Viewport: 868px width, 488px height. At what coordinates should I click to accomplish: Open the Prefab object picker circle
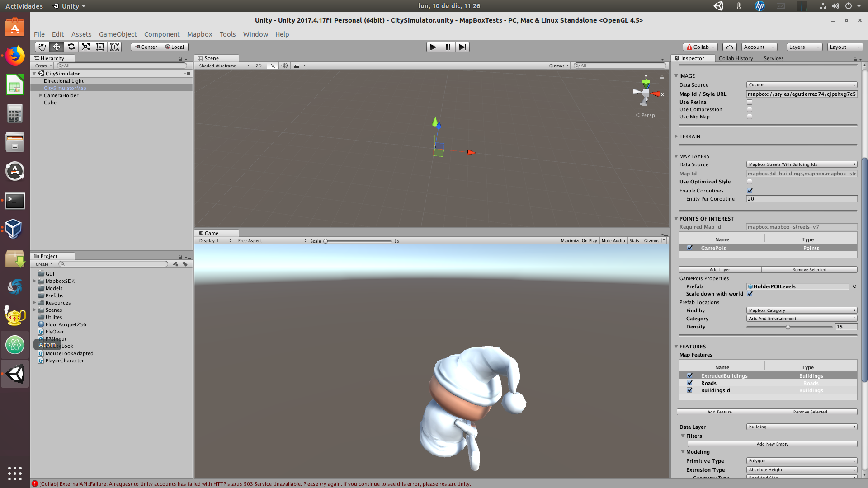(x=854, y=286)
